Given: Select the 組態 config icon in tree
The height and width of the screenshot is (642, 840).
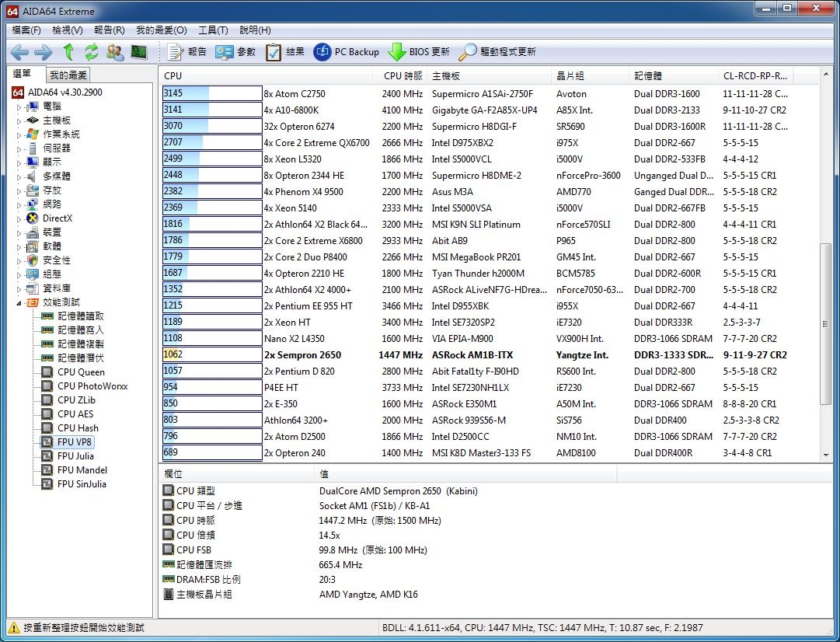Looking at the screenshot, I should click(33, 274).
